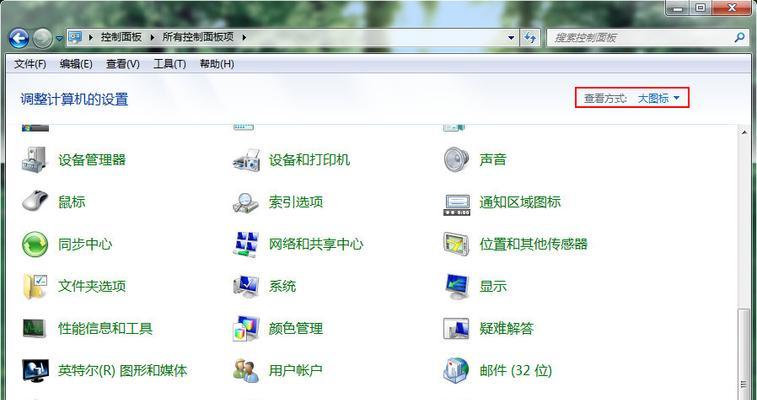This screenshot has height=400, width=757.
Task: Open the 编辑(E) menu
Action: click(x=76, y=64)
